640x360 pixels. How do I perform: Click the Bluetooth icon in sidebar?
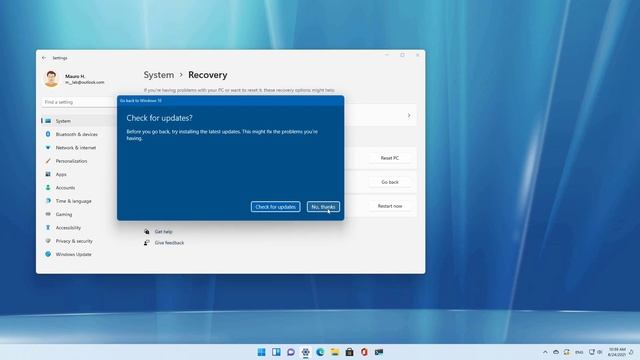tap(48, 134)
